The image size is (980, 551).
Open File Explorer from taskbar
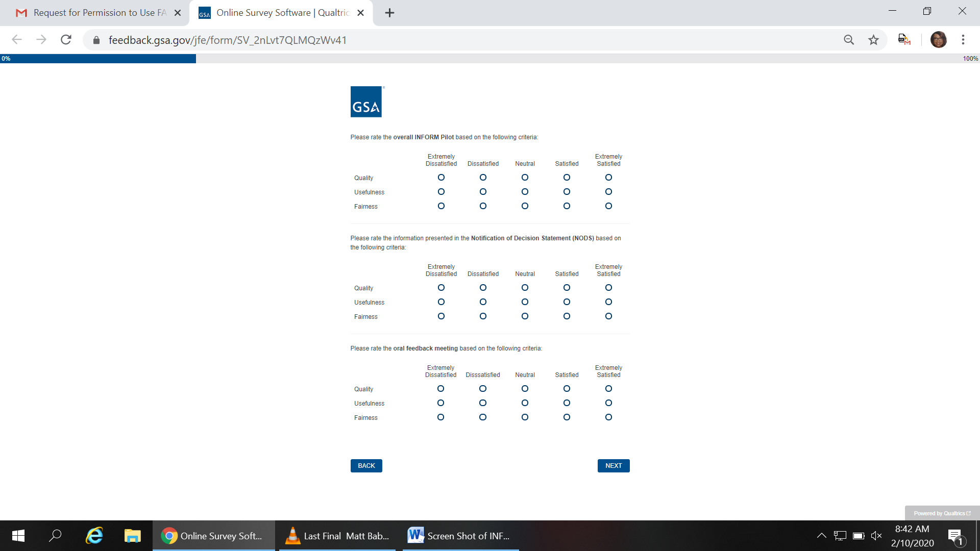(132, 536)
